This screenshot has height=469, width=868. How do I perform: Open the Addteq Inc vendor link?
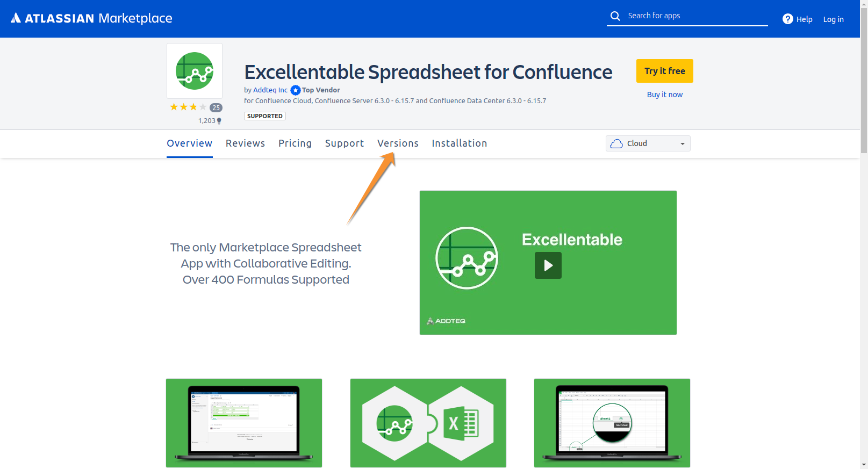[270, 90]
